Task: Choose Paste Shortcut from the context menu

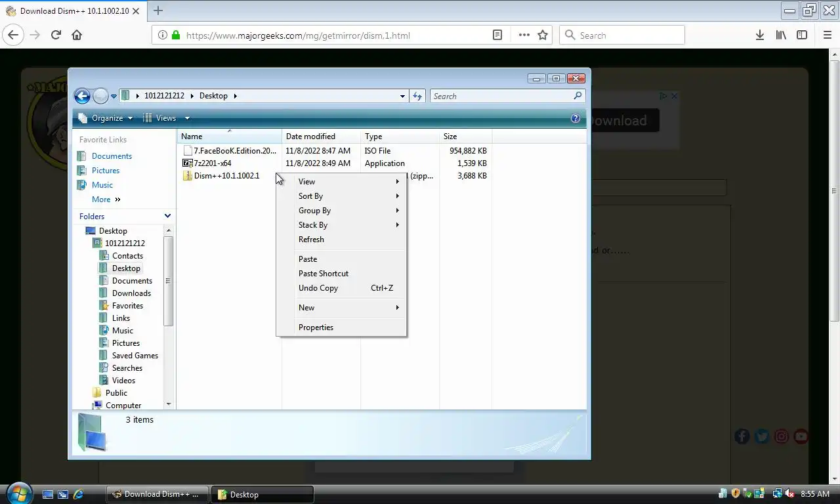Action: coord(341,274)
